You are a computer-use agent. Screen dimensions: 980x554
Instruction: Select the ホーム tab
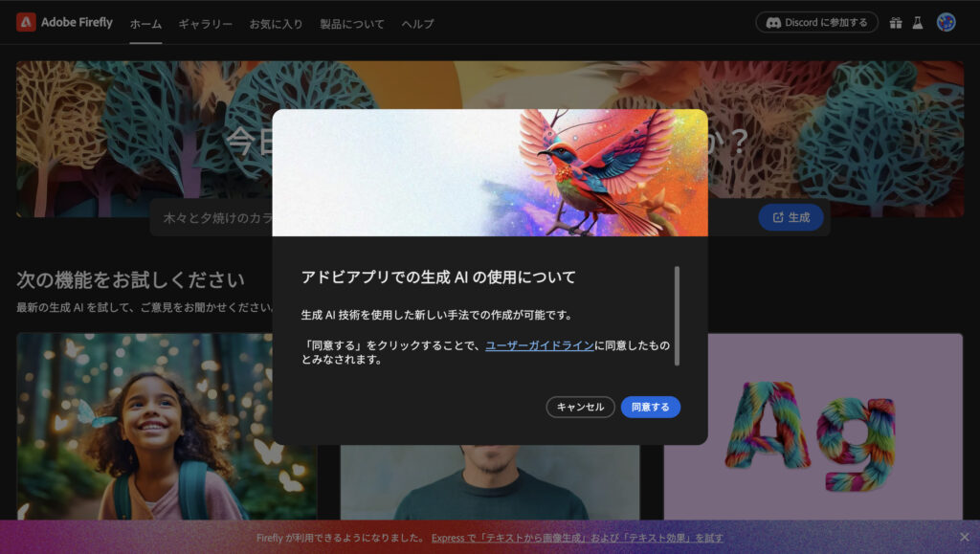tap(145, 24)
